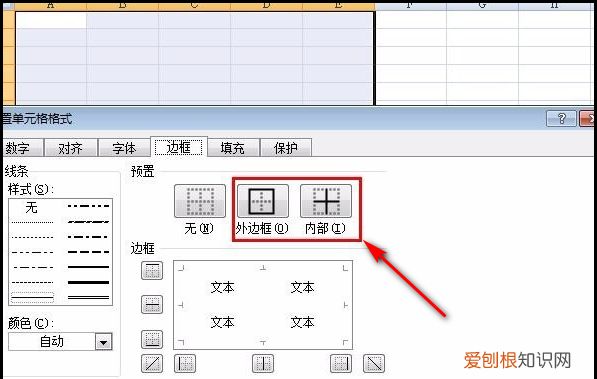Select the medium dashed line style
597x379 pixels.
pos(88,252)
